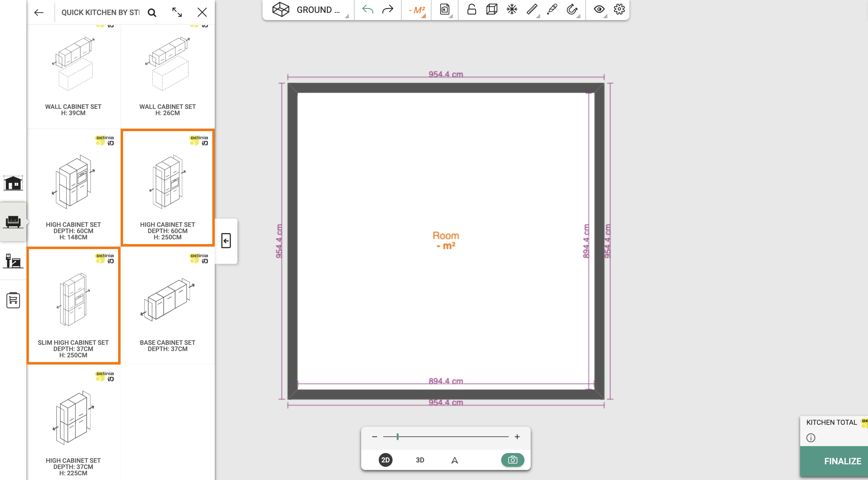Viewport: 868px width, 480px height.
Task: Select Slim High Cabinet Set H: 250CM
Action: 73,306
